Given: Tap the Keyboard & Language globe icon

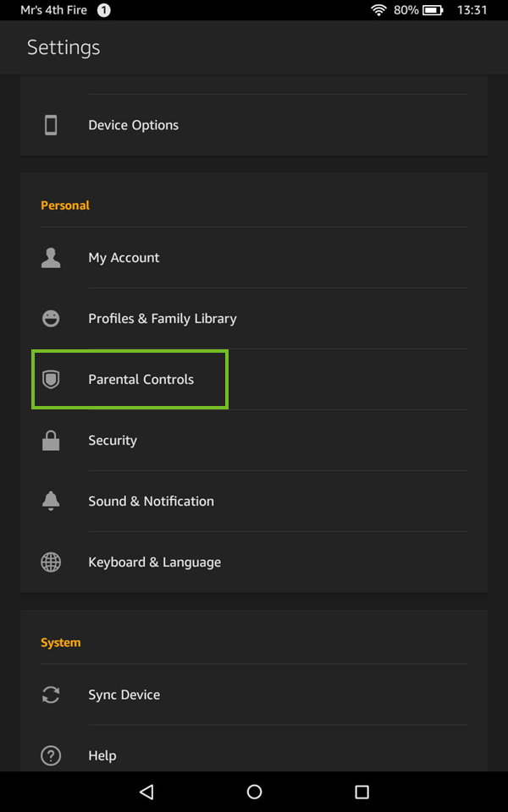Looking at the screenshot, I should (x=51, y=562).
